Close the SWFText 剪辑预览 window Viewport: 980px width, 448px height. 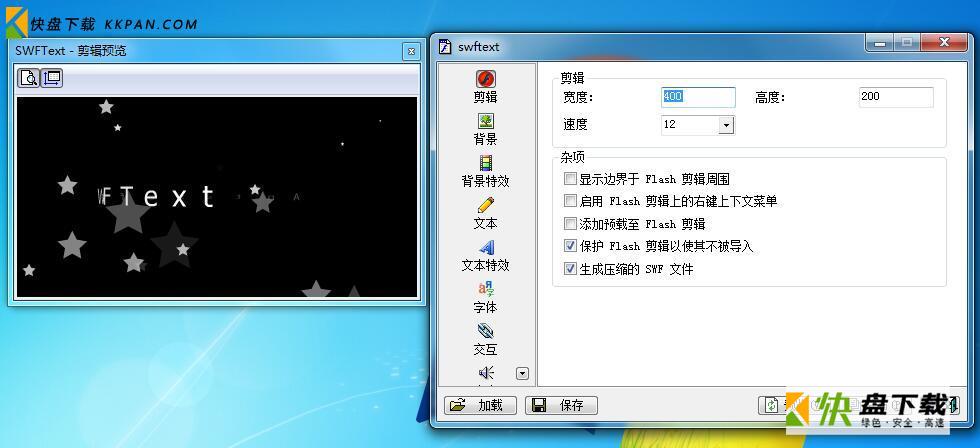tap(411, 51)
